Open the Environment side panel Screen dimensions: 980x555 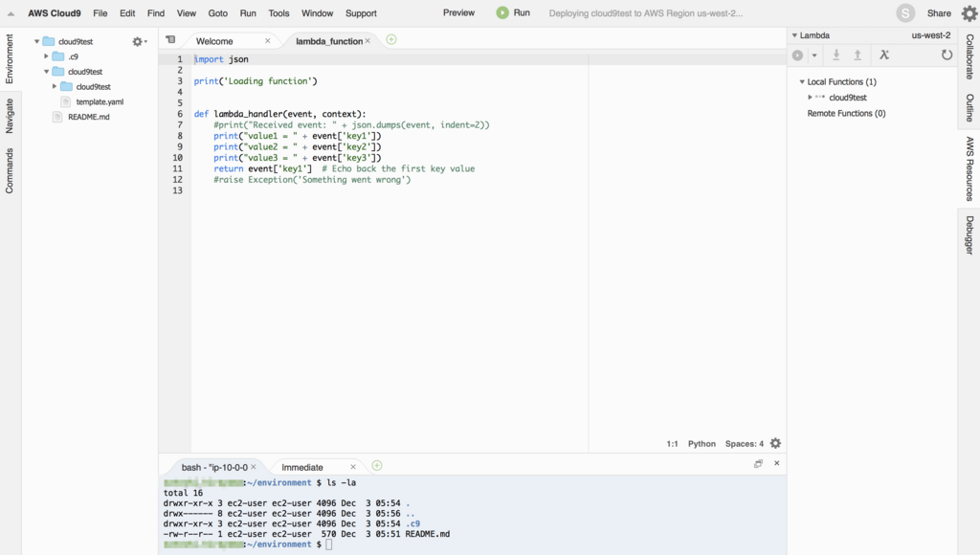tap(10, 58)
